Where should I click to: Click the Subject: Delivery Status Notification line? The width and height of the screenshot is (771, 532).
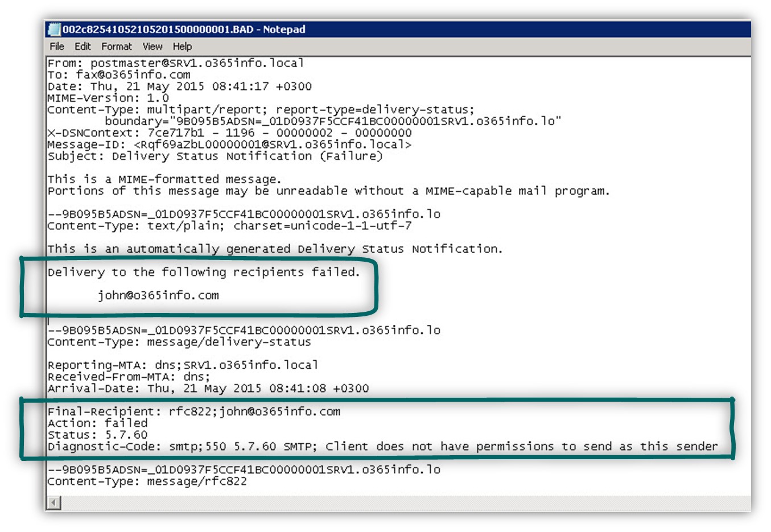(x=215, y=156)
